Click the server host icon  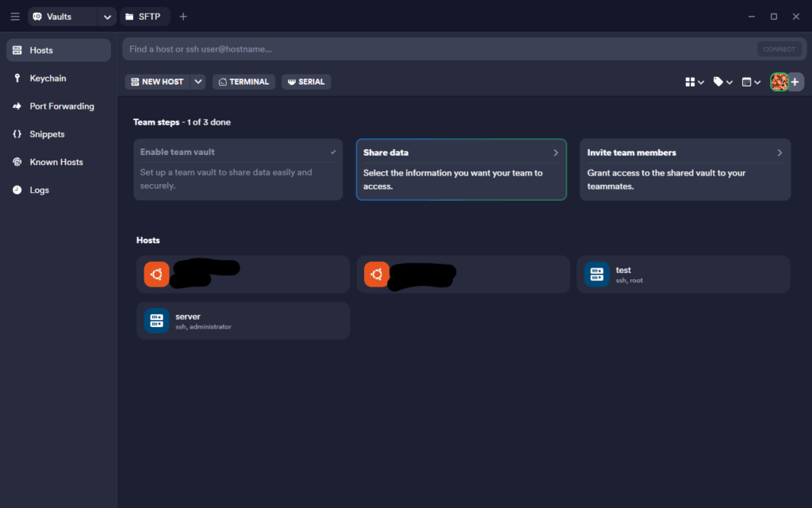click(x=156, y=321)
